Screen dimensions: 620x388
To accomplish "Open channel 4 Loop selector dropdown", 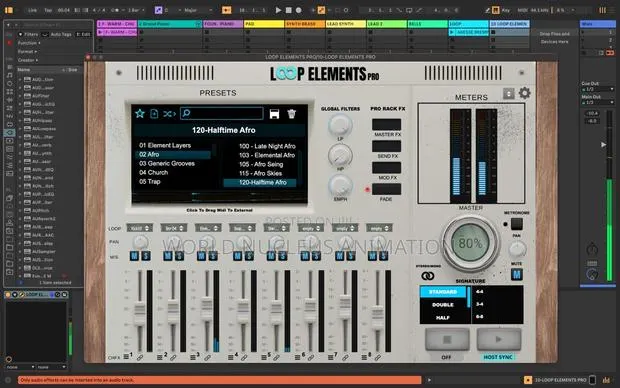I will point(242,228).
